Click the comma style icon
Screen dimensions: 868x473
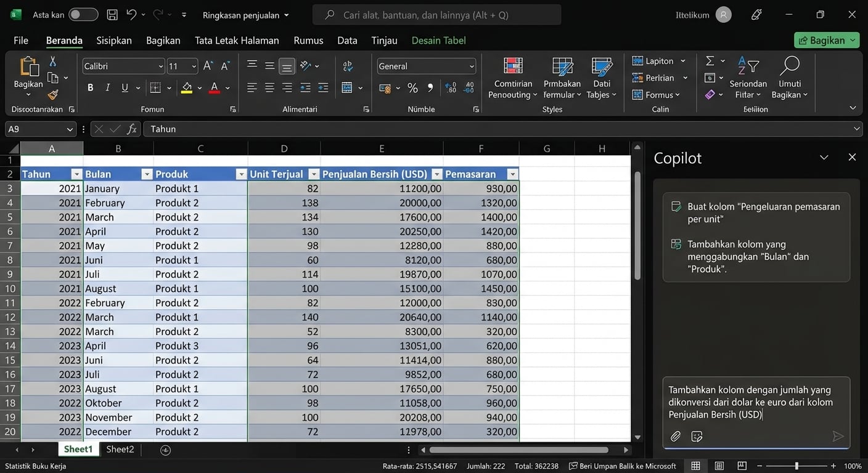click(x=430, y=87)
